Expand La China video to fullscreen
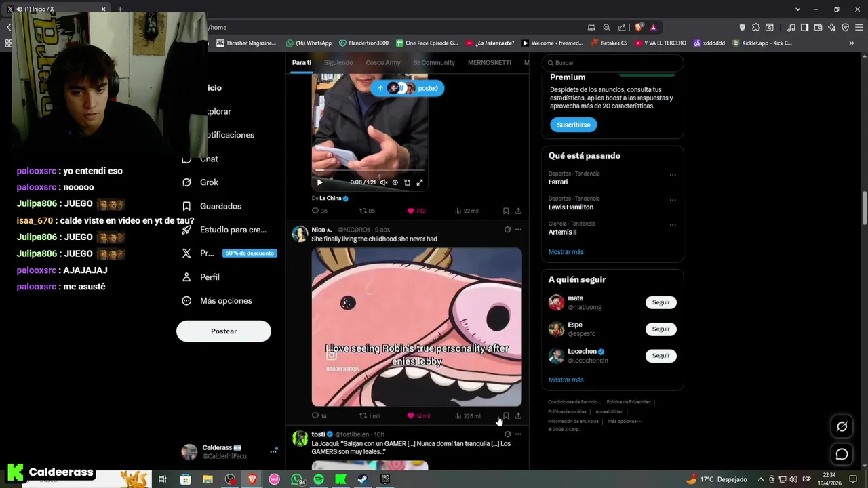Viewport: 868px width, 488px height. [x=419, y=182]
